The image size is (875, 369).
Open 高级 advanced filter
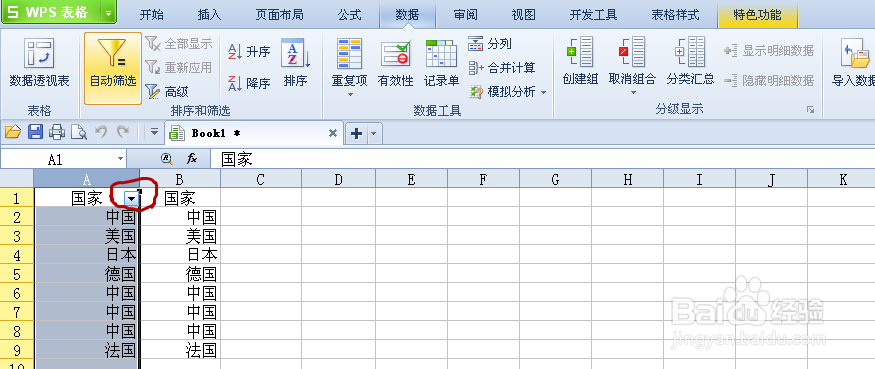(167, 92)
